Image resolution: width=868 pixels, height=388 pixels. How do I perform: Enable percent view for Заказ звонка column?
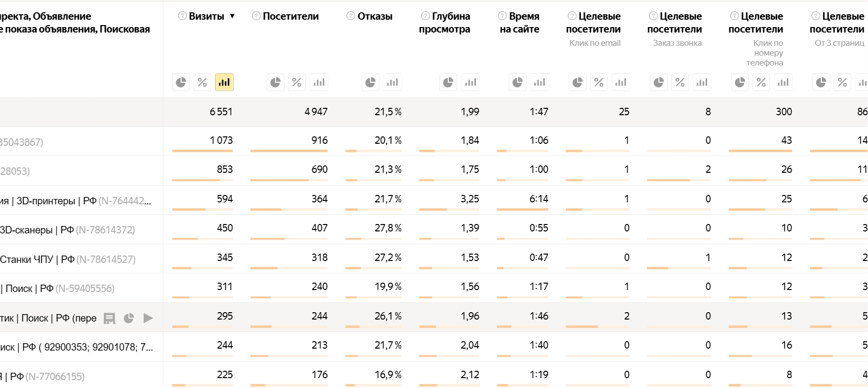680,82
